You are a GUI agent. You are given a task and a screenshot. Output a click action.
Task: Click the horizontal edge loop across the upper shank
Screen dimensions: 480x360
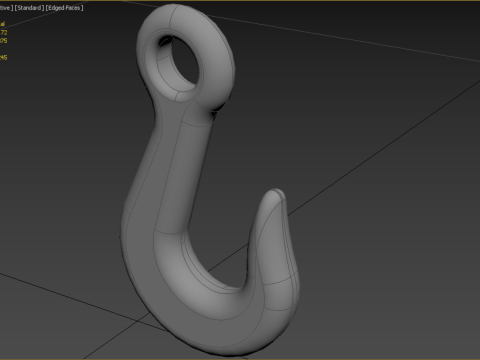tap(197, 125)
